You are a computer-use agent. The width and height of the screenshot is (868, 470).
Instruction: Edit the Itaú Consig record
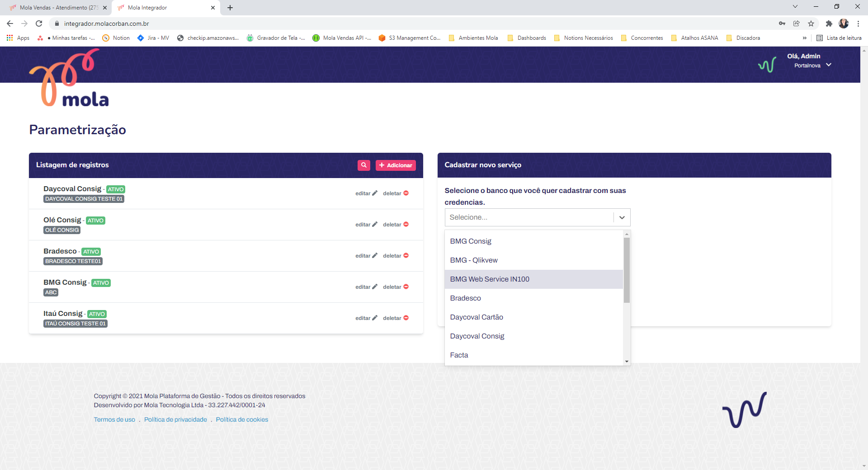[366, 318]
